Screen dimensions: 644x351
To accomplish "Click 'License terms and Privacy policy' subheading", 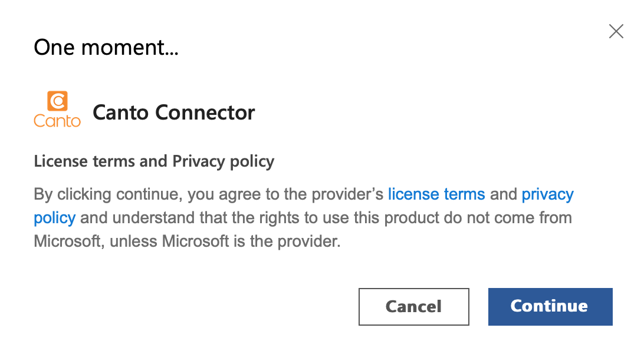I will pyautogui.click(x=154, y=161).
